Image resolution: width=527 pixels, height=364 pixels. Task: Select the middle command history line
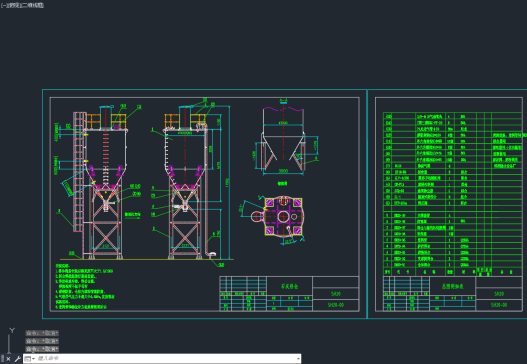point(42,341)
